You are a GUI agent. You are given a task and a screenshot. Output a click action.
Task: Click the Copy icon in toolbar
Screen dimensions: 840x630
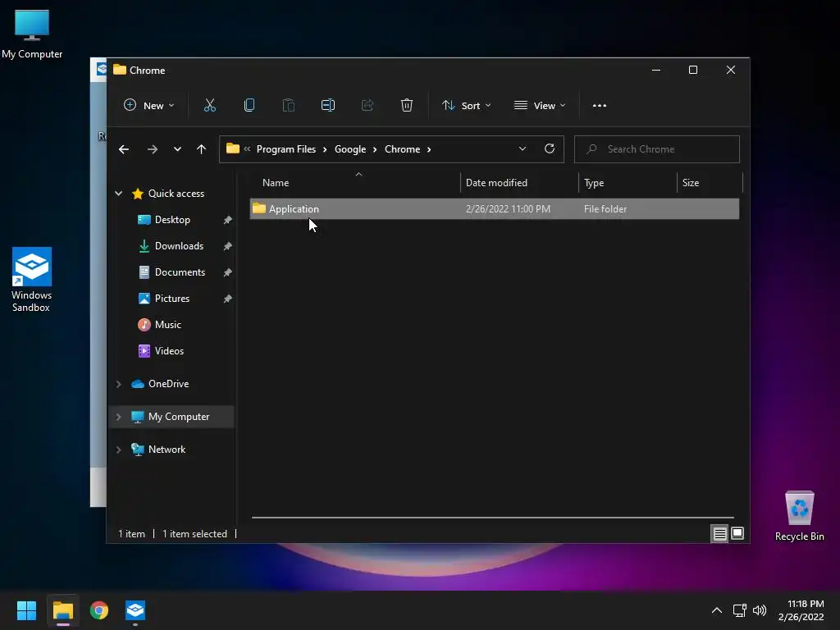tap(249, 106)
